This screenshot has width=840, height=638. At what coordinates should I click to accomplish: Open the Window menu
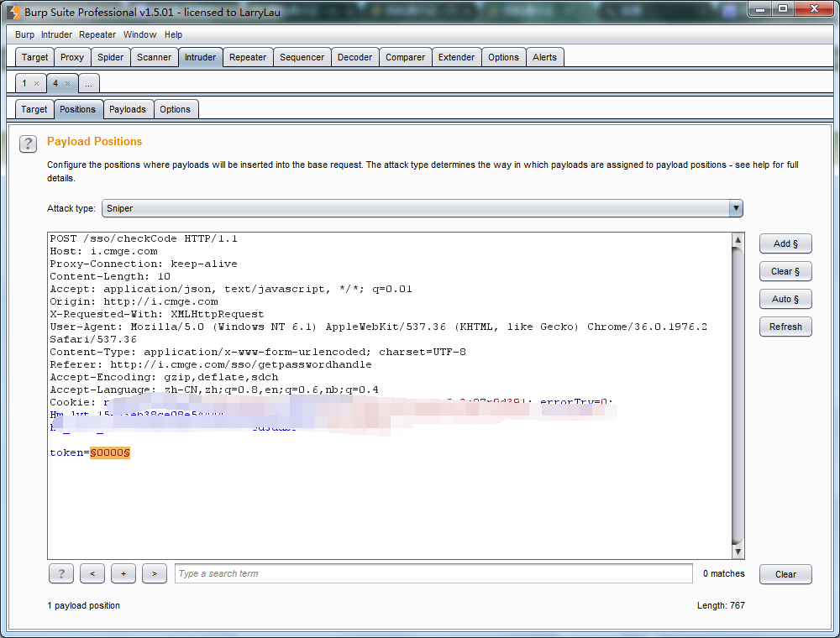point(139,34)
